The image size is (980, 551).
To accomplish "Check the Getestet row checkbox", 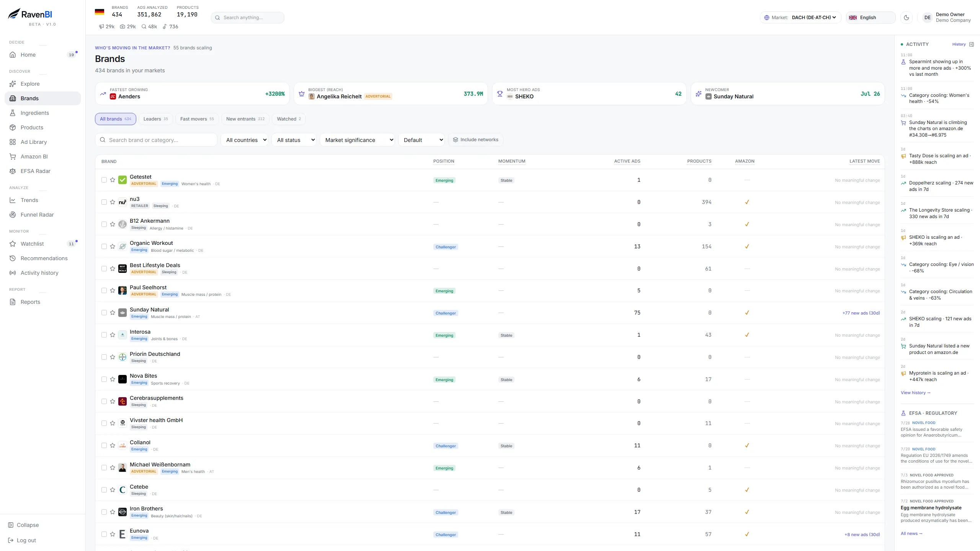I will (104, 180).
